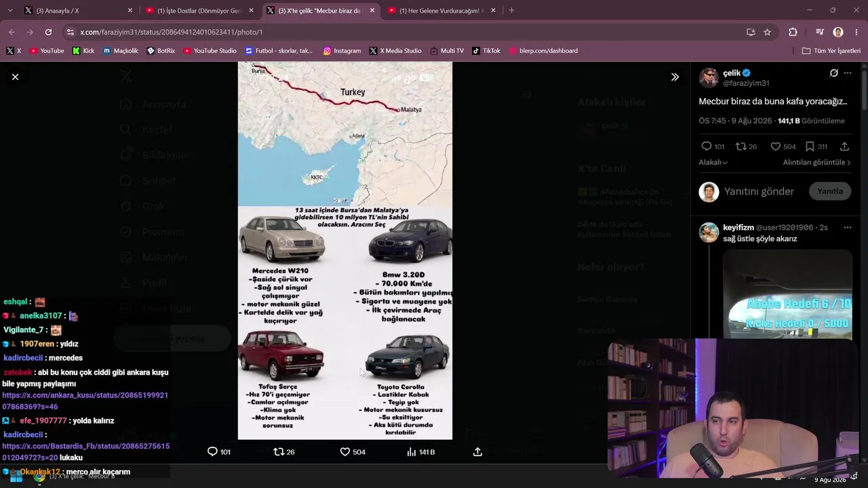Open the tab search dropdown

click(9, 11)
